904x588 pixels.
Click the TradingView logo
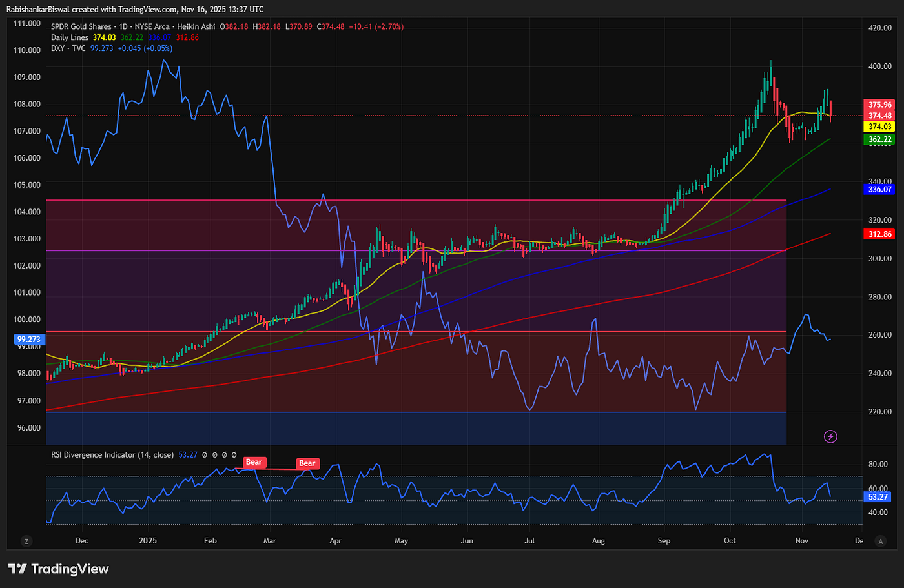(58, 569)
